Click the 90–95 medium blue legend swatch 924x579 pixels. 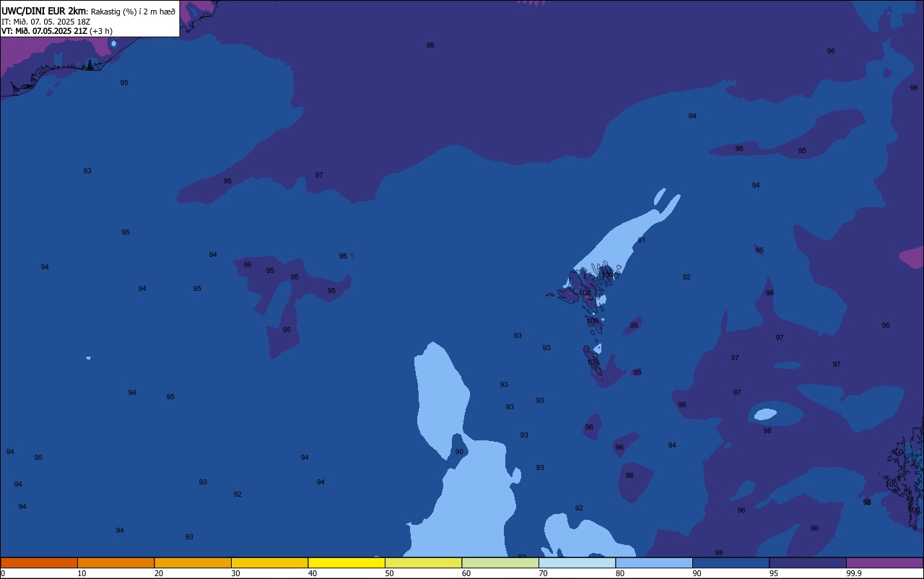(x=731, y=562)
